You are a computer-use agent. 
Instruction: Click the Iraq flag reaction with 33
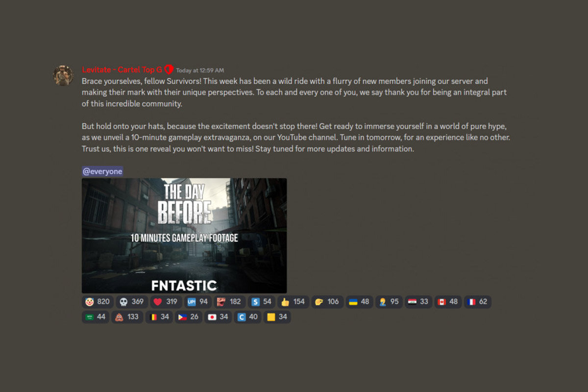click(419, 302)
